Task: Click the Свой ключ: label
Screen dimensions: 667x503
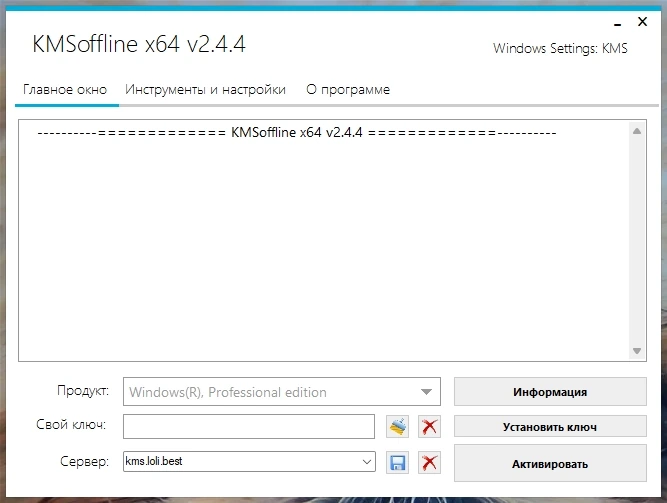Action: (71, 424)
